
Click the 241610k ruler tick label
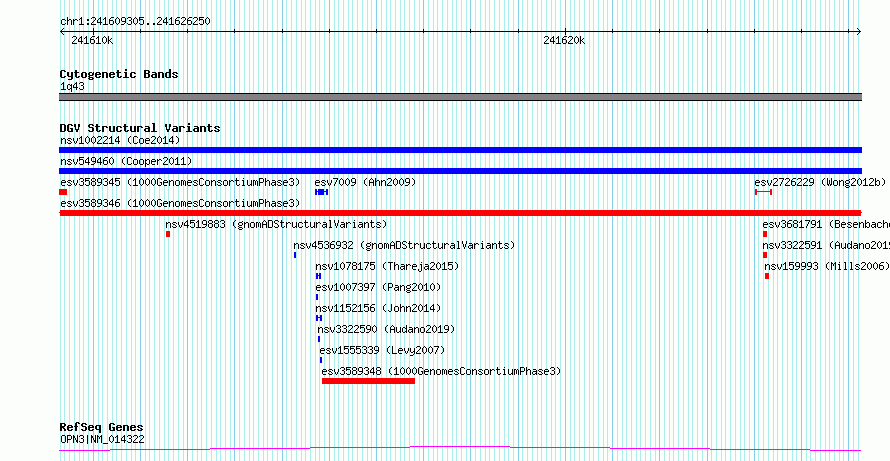coord(92,40)
